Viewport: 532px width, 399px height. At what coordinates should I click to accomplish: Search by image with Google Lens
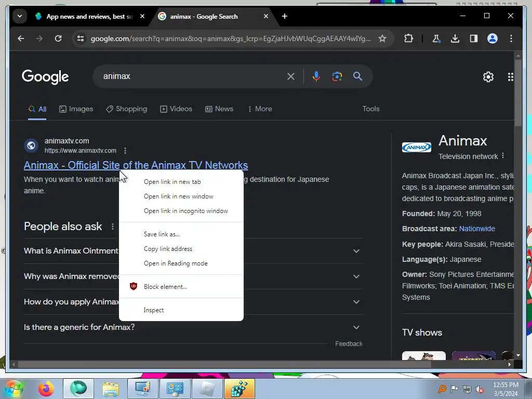point(337,76)
